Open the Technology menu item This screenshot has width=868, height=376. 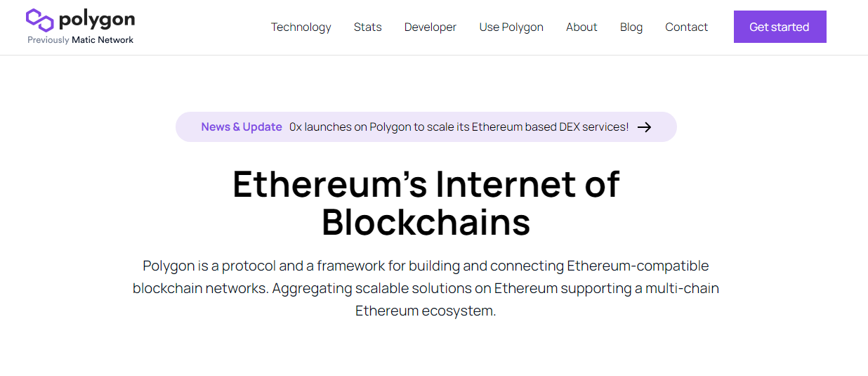(x=301, y=27)
